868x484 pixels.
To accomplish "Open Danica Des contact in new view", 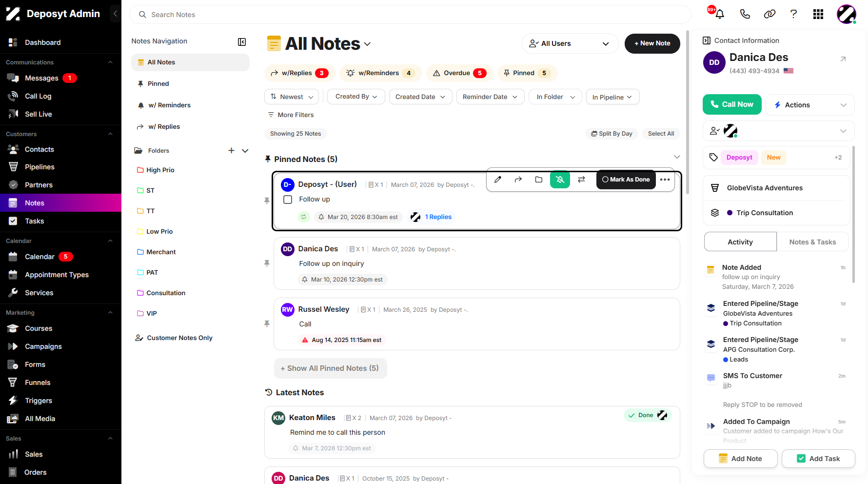I will point(843,59).
